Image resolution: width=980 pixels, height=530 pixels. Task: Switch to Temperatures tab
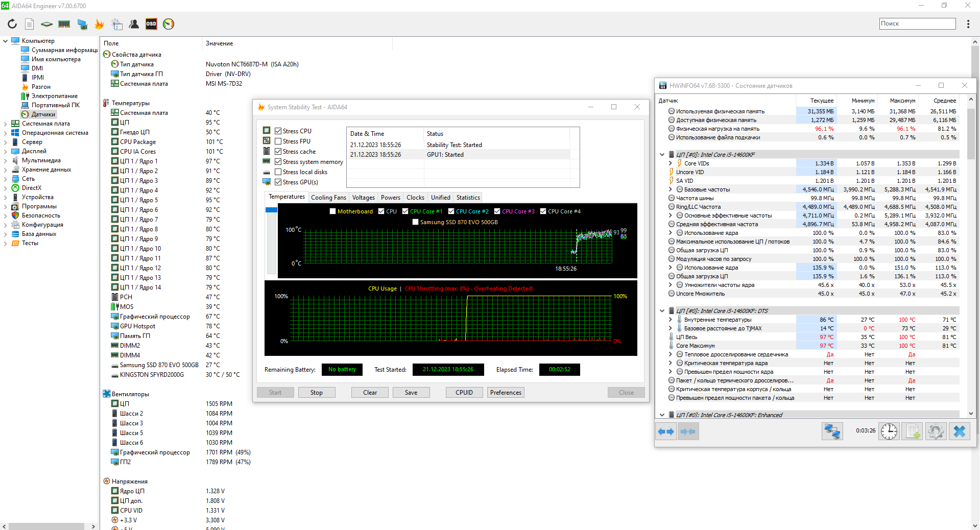pyautogui.click(x=286, y=197)
